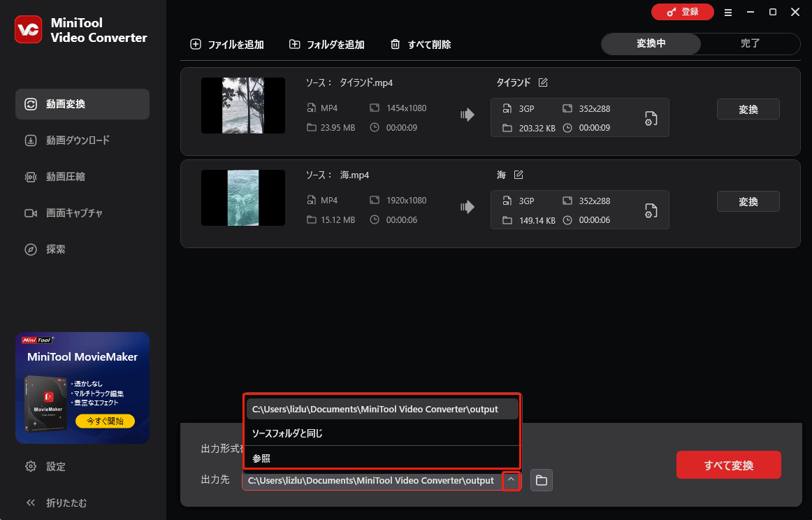Click the red 登録 register button
812x520 pixels.
[683, 12]
